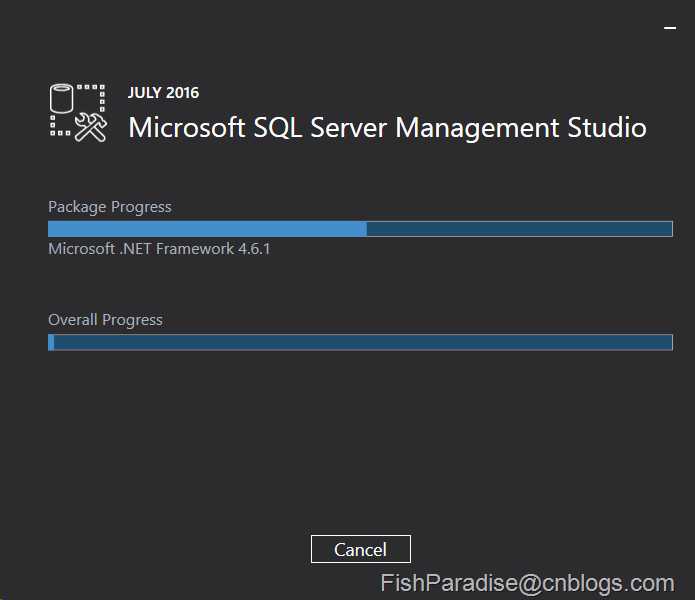Click the word Studio in the title
The image size is (695, 600).
pos(607,128)
